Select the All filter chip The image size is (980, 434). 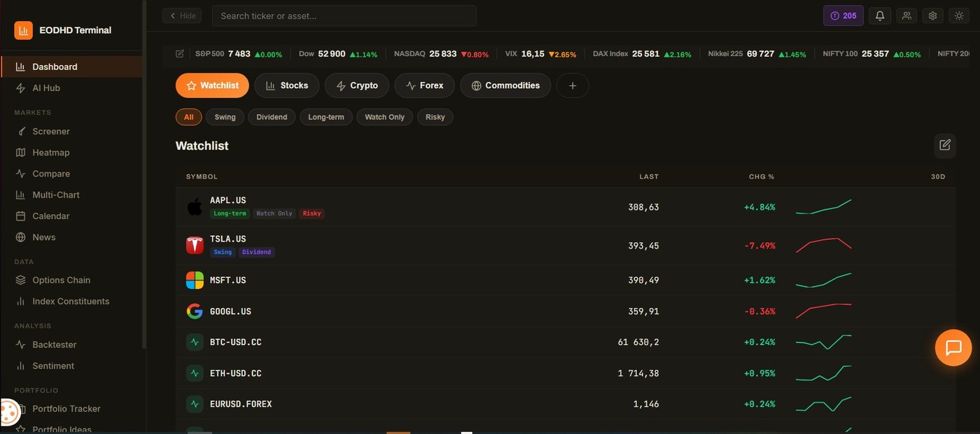pos(188,117)
